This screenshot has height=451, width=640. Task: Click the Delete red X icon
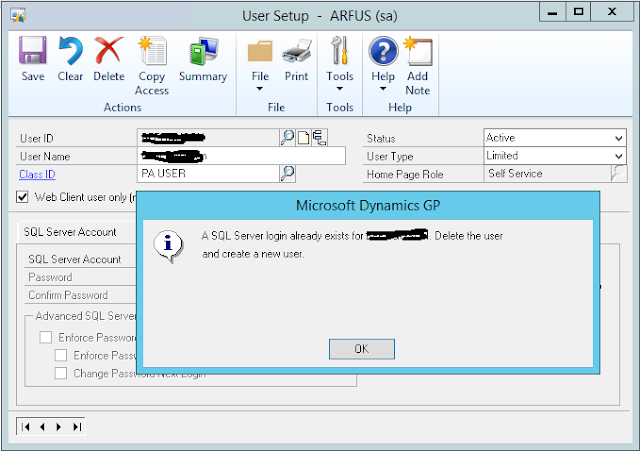tap(109, 50)
